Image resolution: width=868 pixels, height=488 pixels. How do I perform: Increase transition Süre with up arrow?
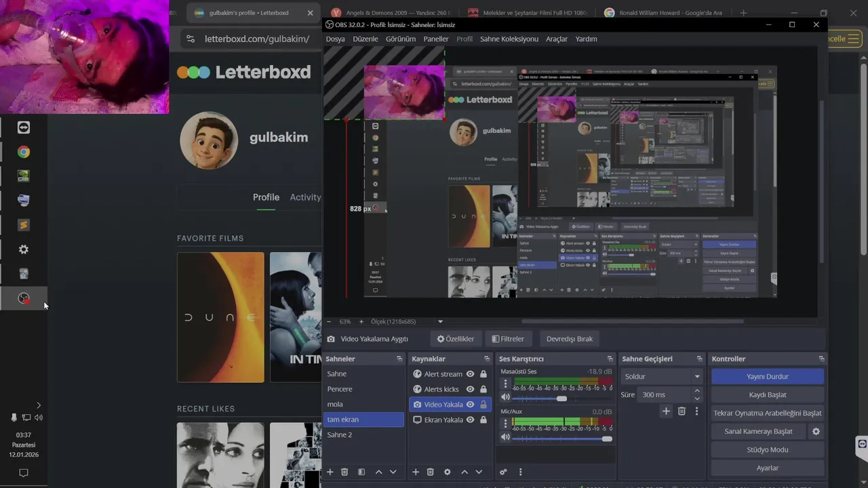696,391
